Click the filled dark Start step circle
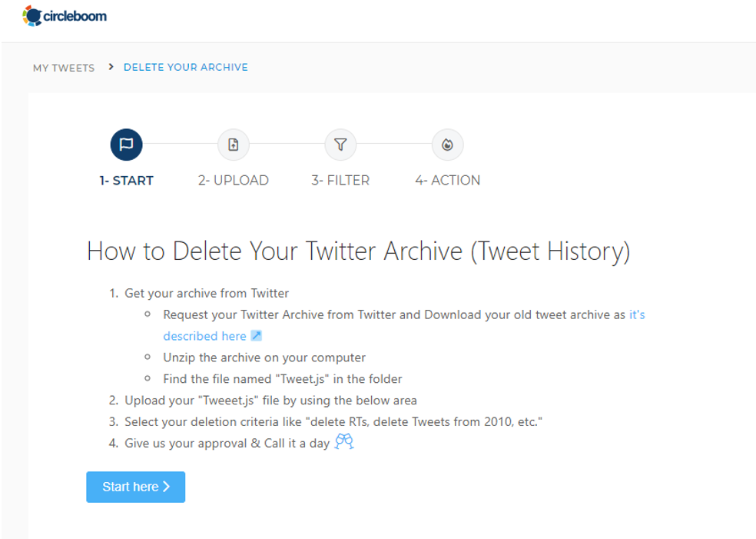The image size is (756, 539). (x=126, y=145)
